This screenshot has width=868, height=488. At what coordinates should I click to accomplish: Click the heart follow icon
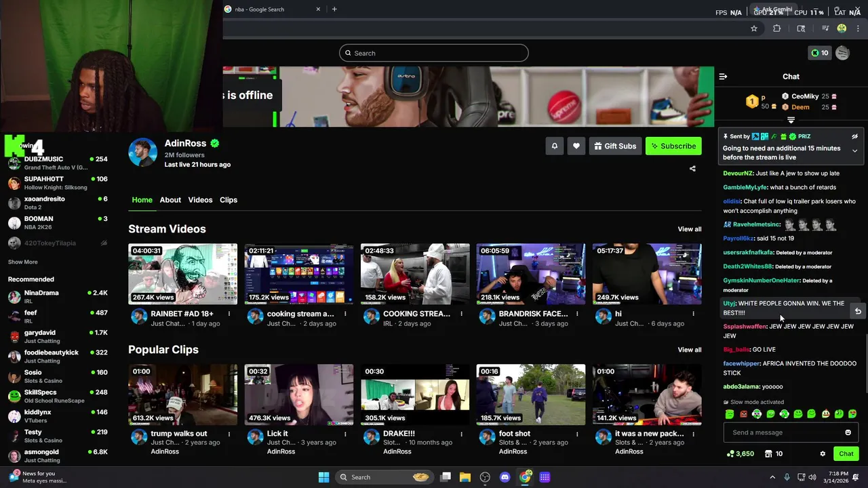(576, 146)
